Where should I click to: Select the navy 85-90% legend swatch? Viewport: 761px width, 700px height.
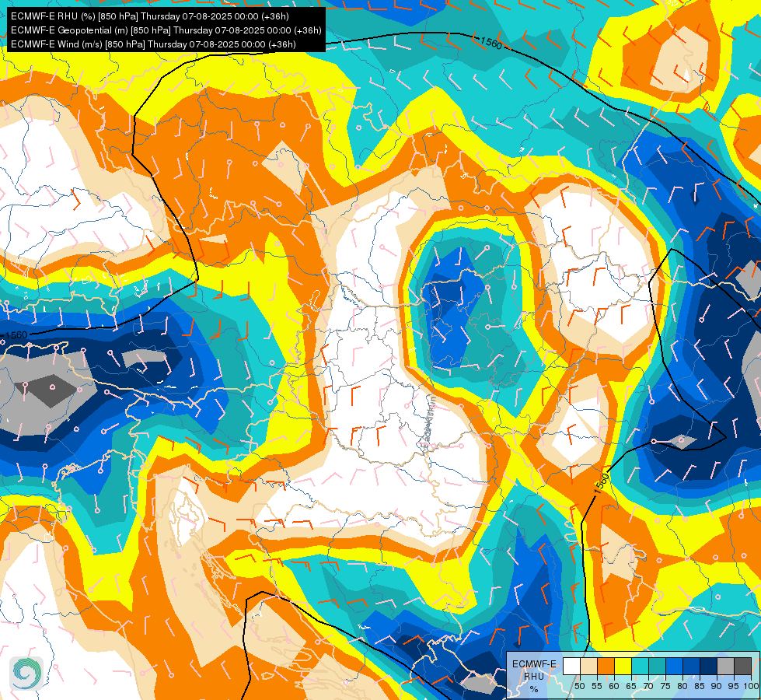pyautogui.click(x=709, y=666)
